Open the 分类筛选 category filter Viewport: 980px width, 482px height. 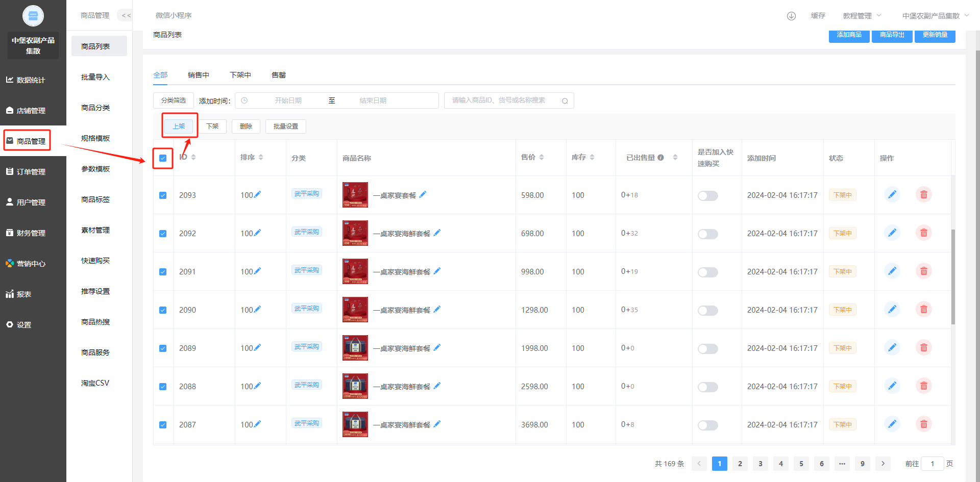[x=174, y=100]
